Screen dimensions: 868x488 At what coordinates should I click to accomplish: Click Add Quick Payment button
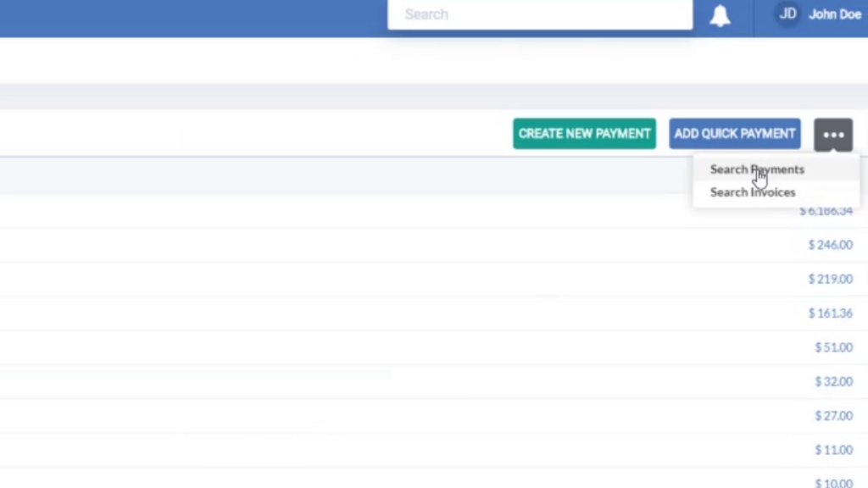(x=735, y=133)
